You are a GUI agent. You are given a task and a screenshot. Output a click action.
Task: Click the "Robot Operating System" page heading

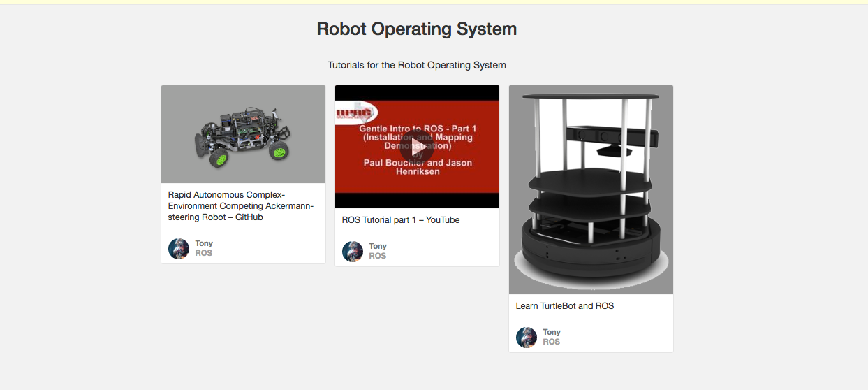point(417,29)
